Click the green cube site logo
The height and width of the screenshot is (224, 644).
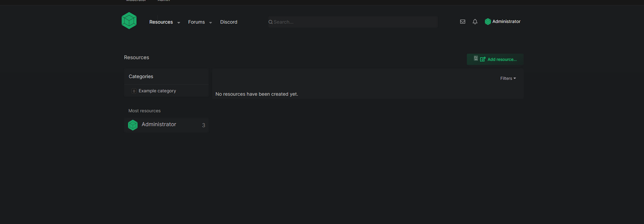point(129,21)
